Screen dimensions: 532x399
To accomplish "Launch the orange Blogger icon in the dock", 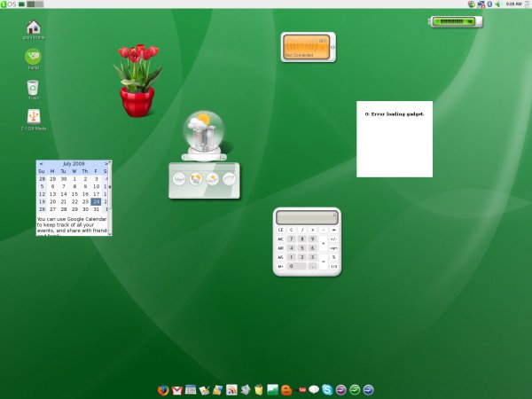I will pyautogui.click(x=286, y=390).
